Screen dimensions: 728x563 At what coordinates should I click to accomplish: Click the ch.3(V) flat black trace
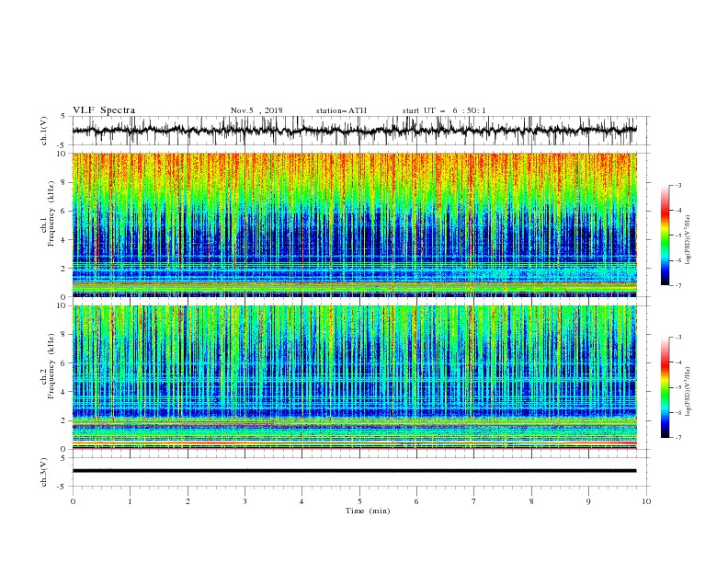click(x=354, y=471)
